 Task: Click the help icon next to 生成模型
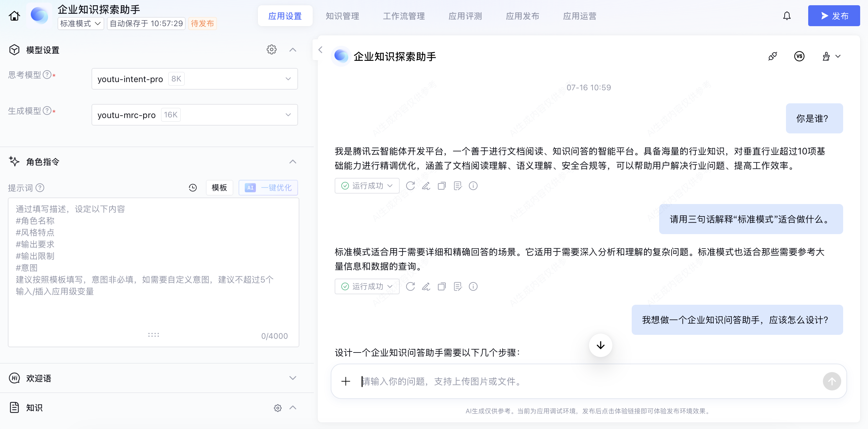47,111
